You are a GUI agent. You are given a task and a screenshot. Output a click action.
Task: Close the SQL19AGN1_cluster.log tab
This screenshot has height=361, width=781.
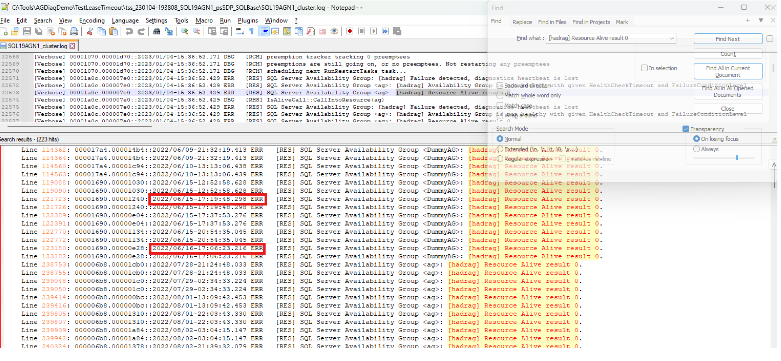[72, 46]
